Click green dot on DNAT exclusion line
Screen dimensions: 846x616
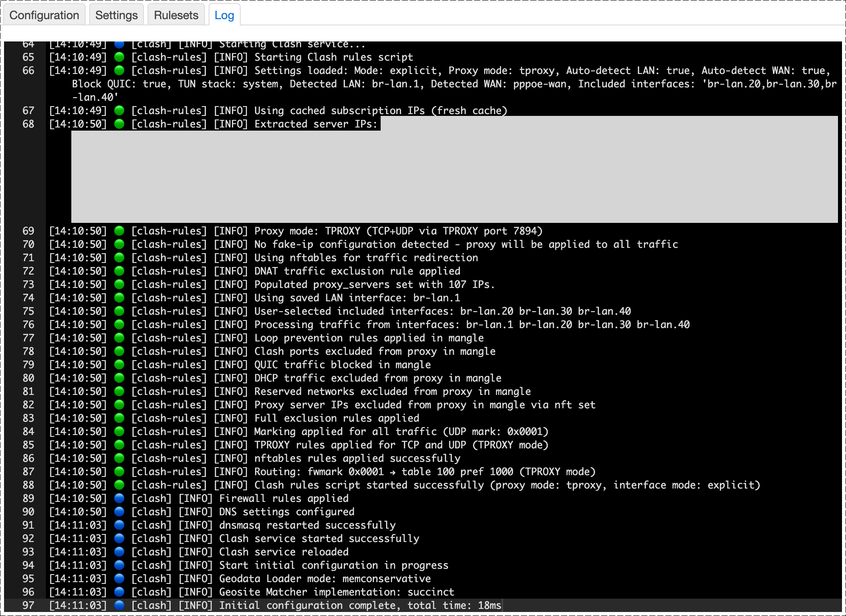pyautogui.click(x=119, y=271)
